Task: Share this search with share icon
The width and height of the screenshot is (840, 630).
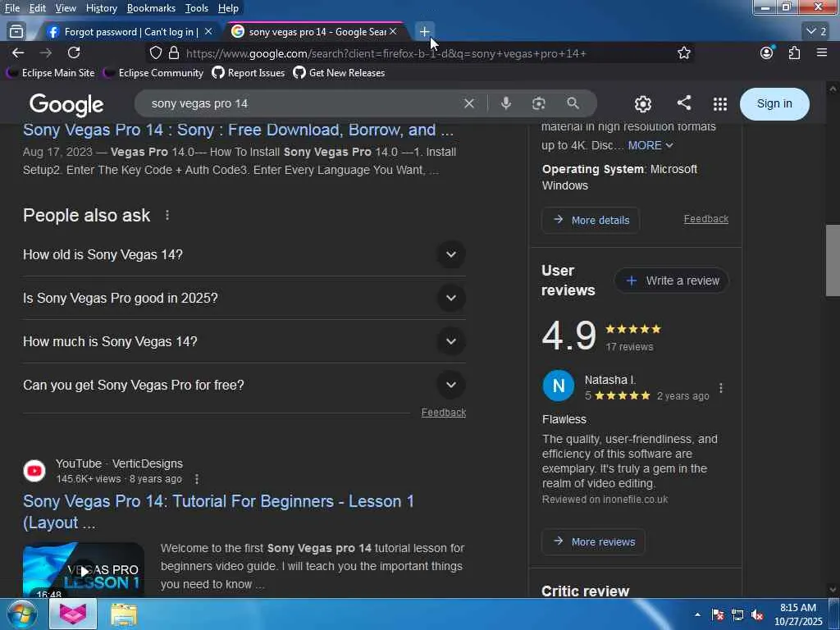Action: tap(683, 103)
